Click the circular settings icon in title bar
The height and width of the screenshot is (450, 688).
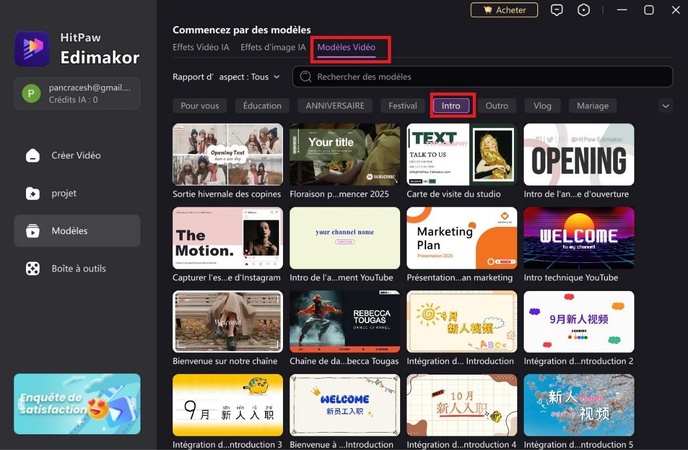tap(584, 10)
